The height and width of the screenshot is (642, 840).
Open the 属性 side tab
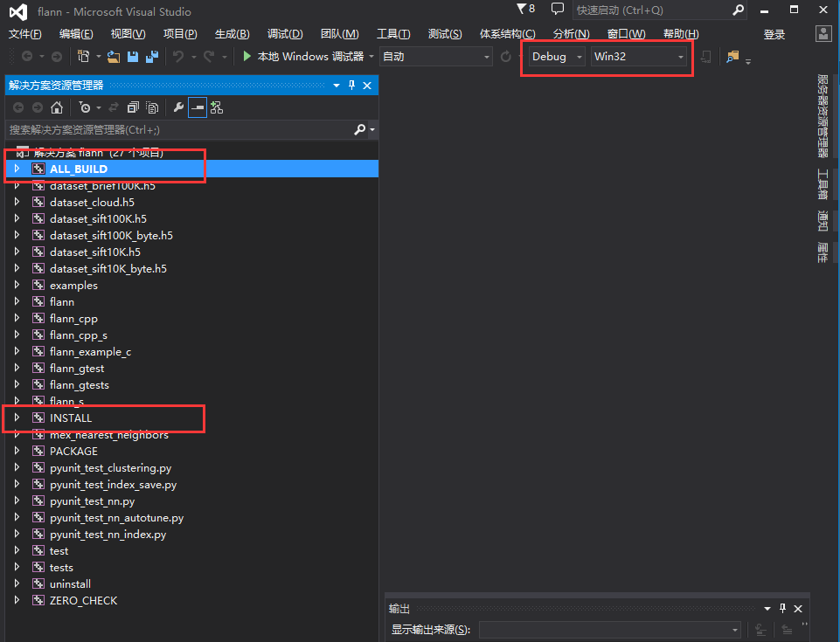pyautogui.click(x=823, y=252)
